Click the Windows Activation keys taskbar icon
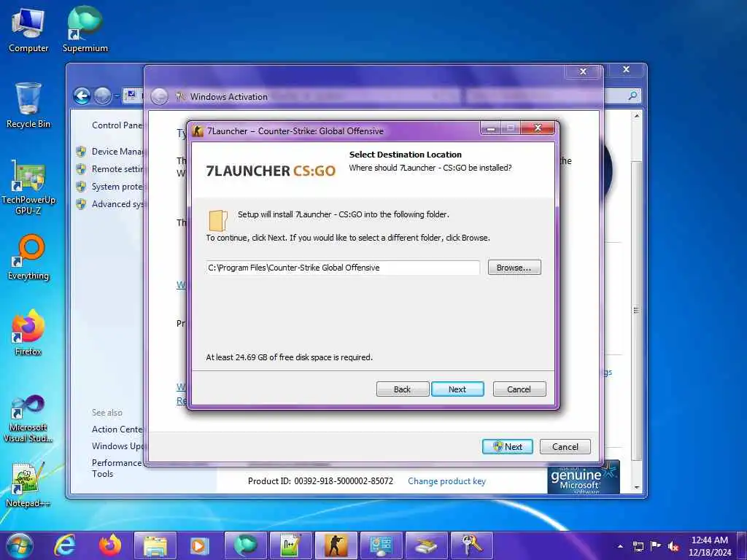 click(472, 545)
